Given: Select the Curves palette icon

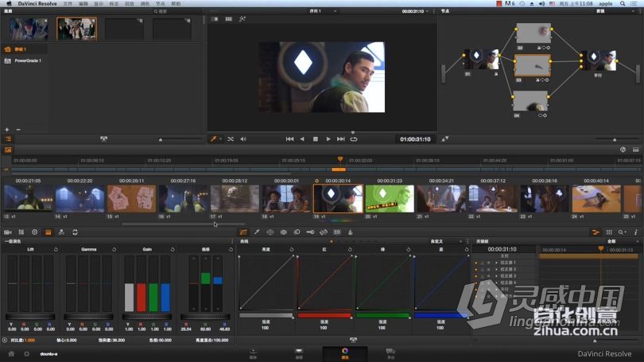Looking at the screenshot, I should point(243,232).
